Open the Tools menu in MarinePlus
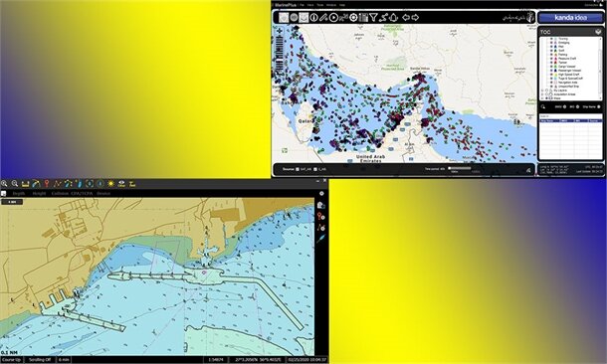Image resolution: width=607 pixels, height=364 pixels. tap(320, 5)
